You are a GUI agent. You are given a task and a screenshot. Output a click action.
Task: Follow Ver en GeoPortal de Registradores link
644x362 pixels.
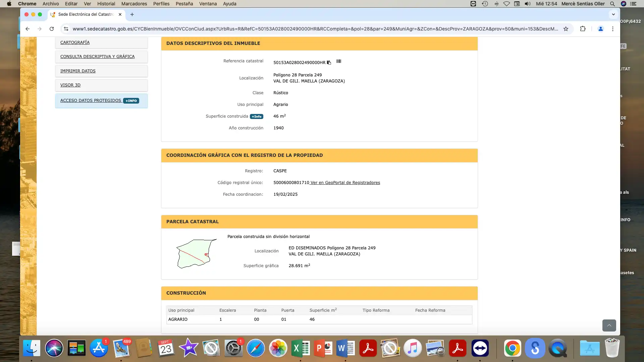click(x=345, y=183)
